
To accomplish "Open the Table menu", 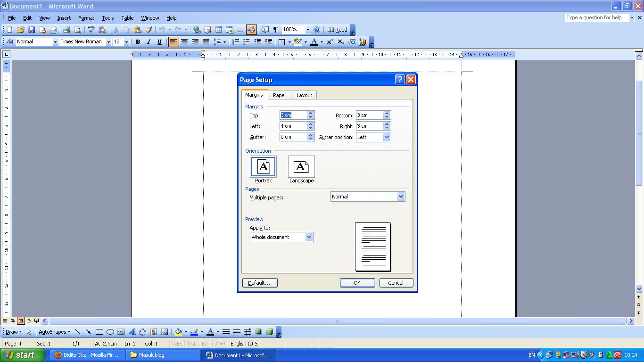I will coord(127,18).
